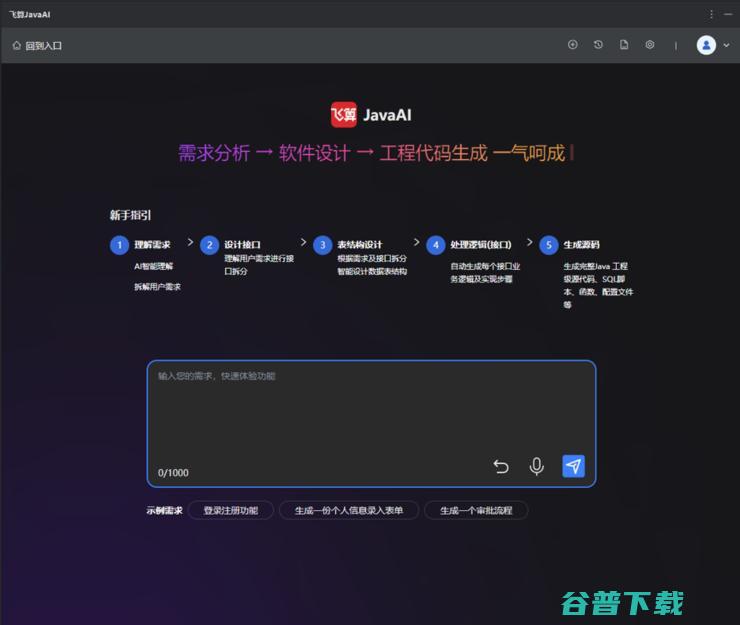Select step 5 circle 生成源码
This screenshot has height=625, width=740.
(x=548, y=245)
